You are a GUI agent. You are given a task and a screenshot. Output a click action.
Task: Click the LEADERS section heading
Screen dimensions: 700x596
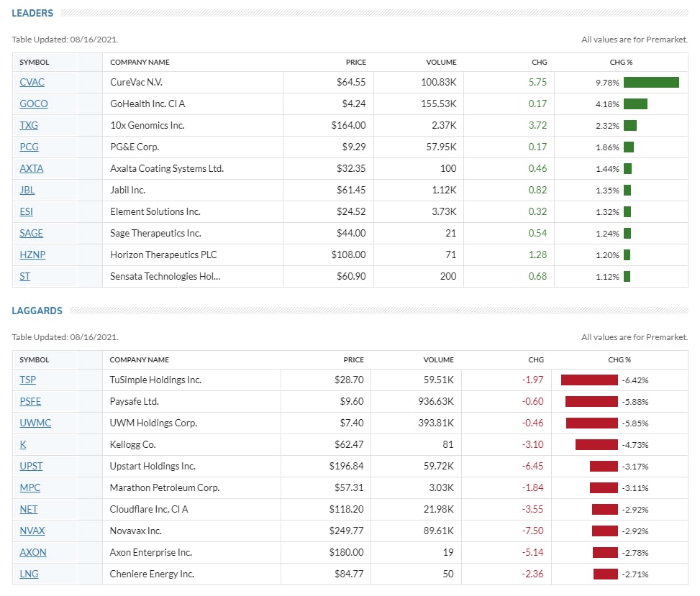[x=32, y=13]
